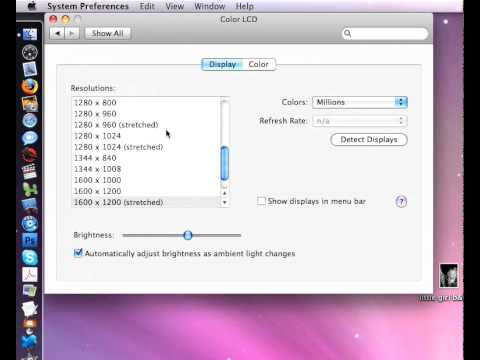
Task: Click the Apple menu logo
Action: click(x=32, y=6)
